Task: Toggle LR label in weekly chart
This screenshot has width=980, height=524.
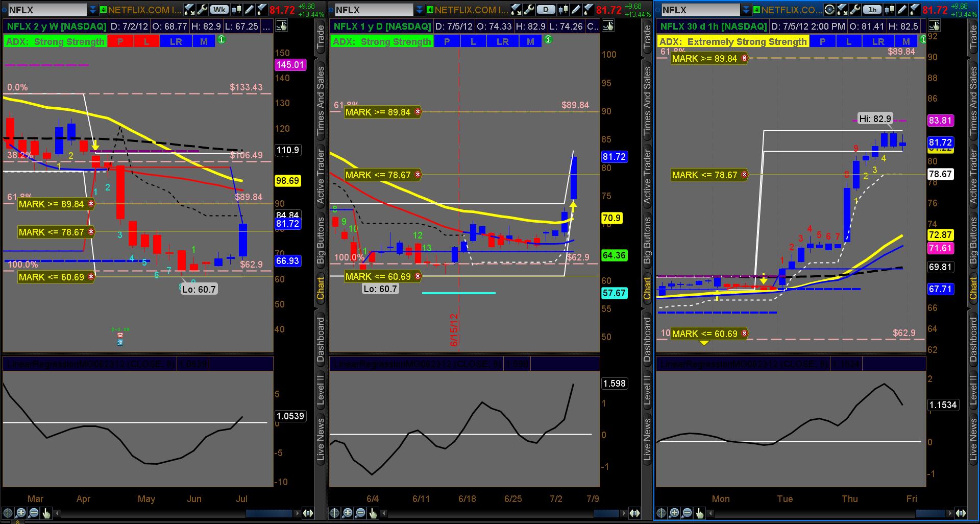Action: (x=176, y=41)
